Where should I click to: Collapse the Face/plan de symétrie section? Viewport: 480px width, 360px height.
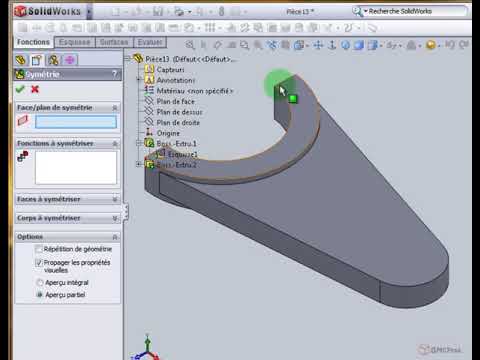pyautogui.click(x=115, y=107)
